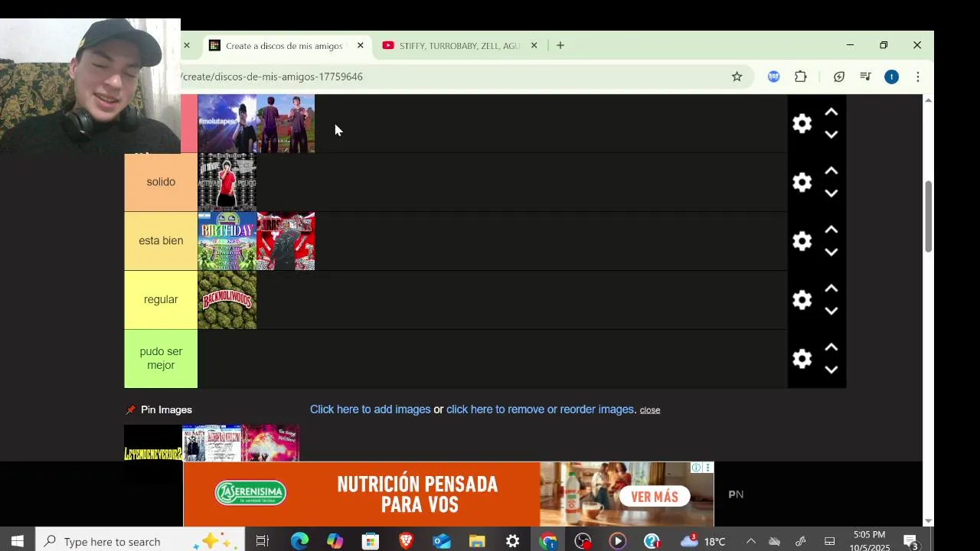Viewport: 980px width, 551px height.
Task: Move the pudo ser mejor tier down
Action: [831, 370]
